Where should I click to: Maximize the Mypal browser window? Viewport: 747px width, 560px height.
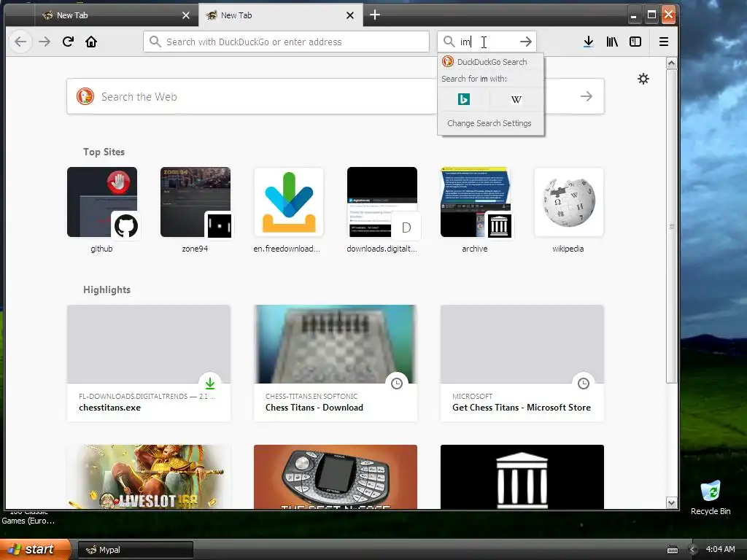click(x=651, y=15)
